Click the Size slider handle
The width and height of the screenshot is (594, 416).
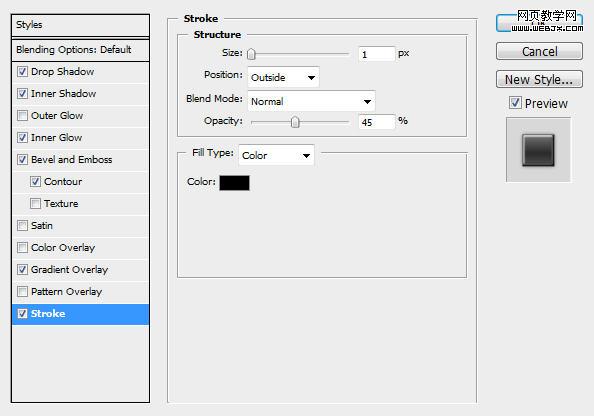pyautogui.click(x=251, y=54)
